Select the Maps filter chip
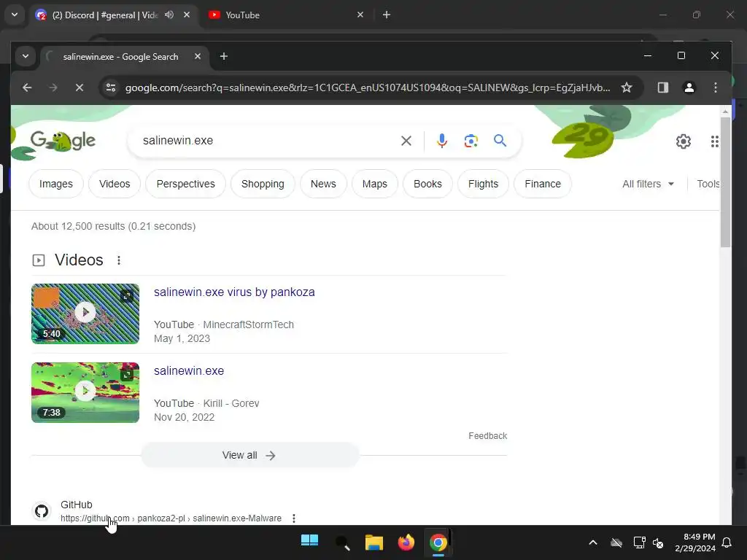Screen dimensions: 747x560 (x=374, y=184)
